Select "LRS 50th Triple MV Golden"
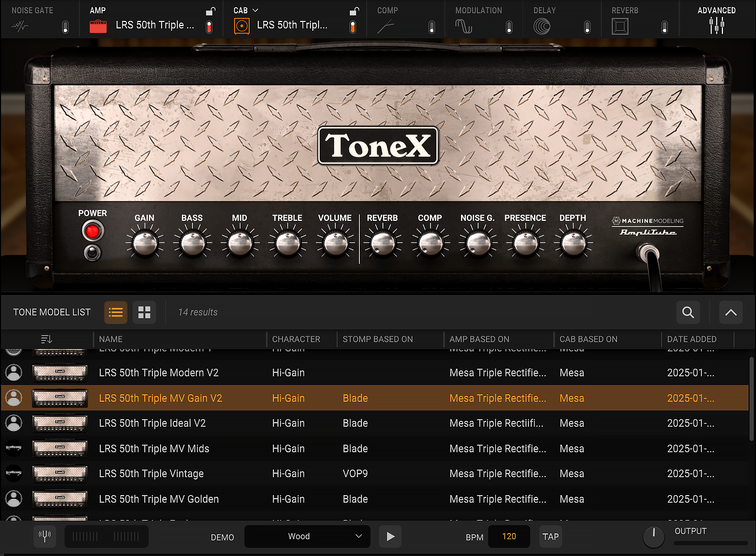The width and height of the screenshot is (756, 556). [159, 499]
